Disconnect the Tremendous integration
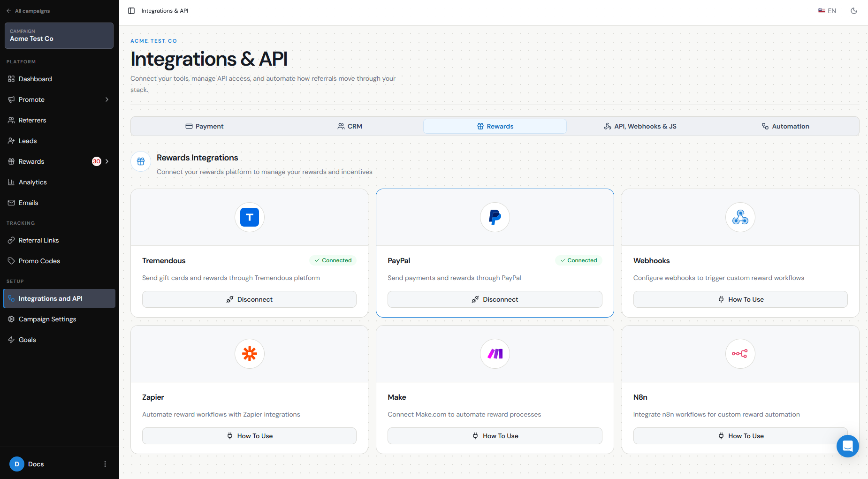 click(x=249, y=299)
